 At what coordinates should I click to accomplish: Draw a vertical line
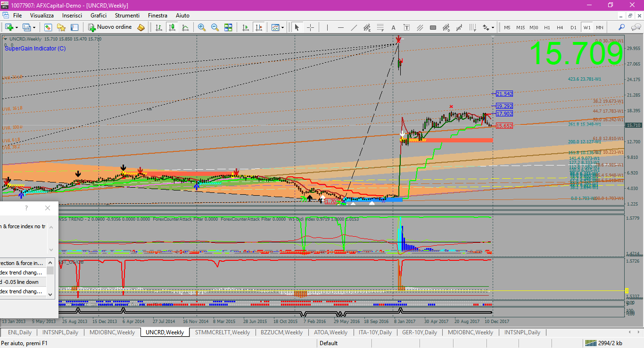point(327,27)
